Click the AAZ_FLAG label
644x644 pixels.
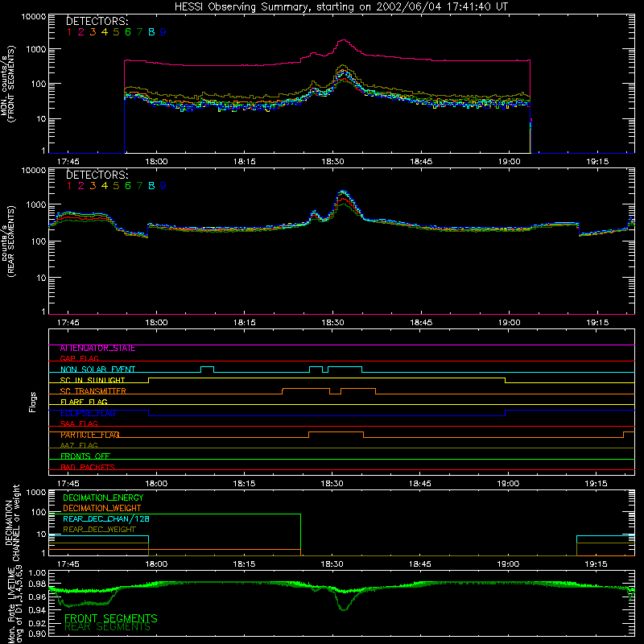click(x=79, y=445)
